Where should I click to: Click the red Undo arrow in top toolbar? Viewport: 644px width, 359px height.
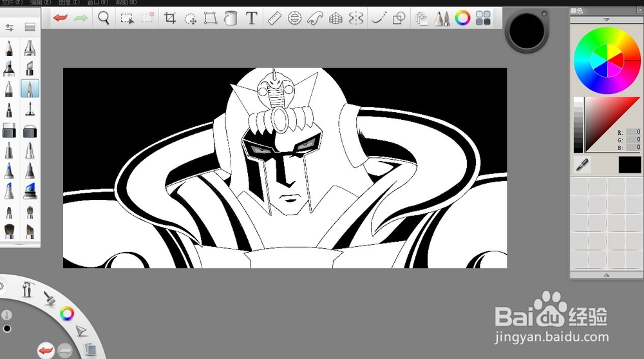coord(61,18)
